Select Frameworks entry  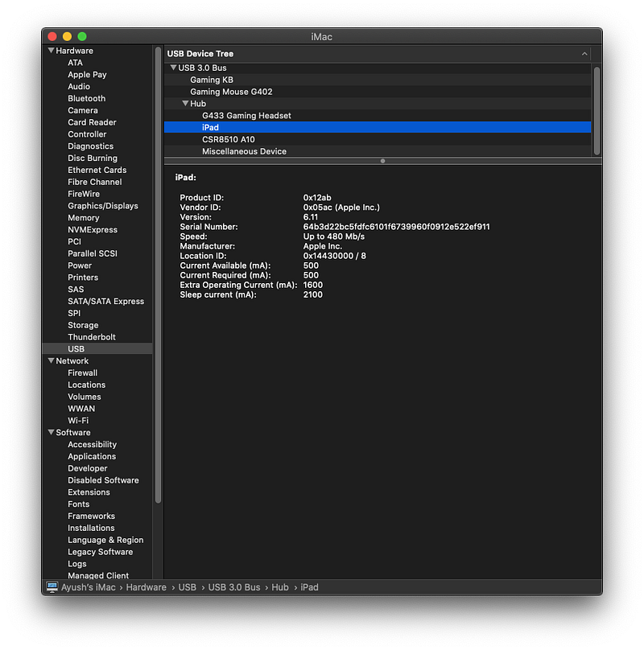coord(91,516)
